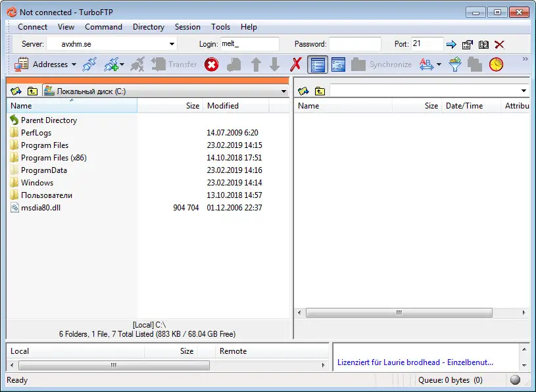The height and width of the screenshot is (392, 536).
Task: Expand the remote path dropdown arrow
Action: (x=524, y=91)
